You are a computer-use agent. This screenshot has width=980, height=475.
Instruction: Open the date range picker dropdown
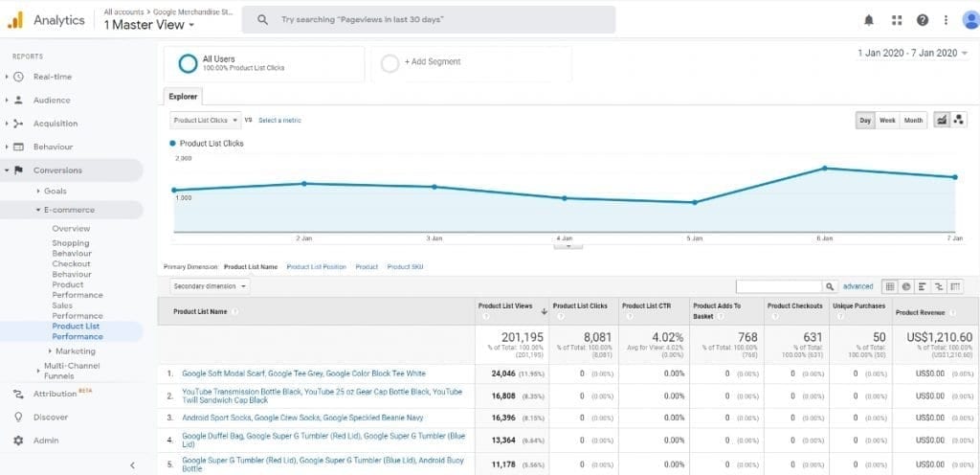tap(912, 53)
